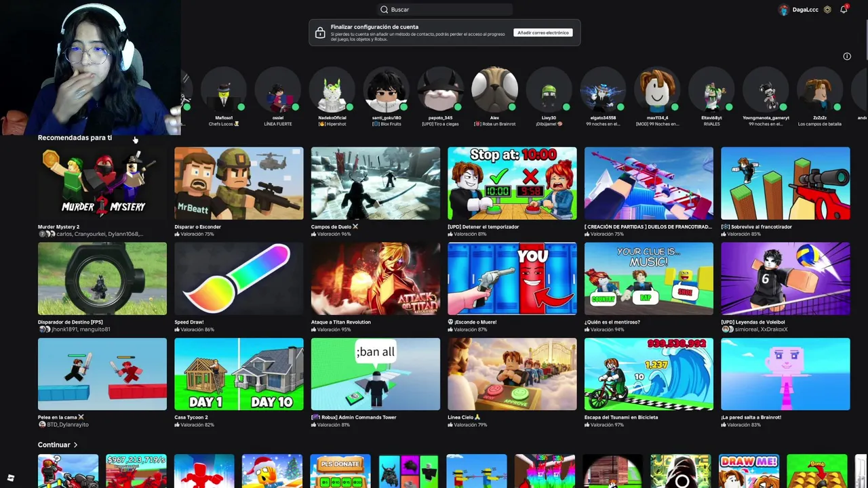Open the Bomb game in Continuar row
Viewport: 868px width, 488px height.
coord(817,471)
